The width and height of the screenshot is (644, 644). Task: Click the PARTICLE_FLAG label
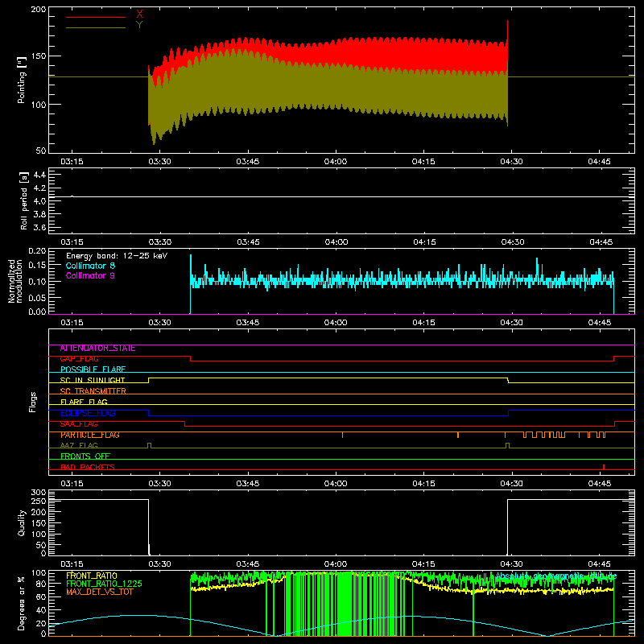pyautogui.click(x=90, y=435)
